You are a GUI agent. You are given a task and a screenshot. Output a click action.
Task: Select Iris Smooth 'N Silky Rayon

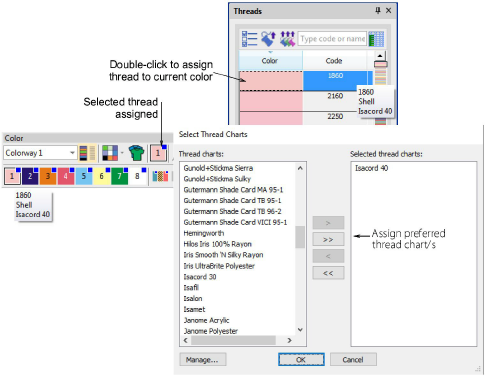223,255
